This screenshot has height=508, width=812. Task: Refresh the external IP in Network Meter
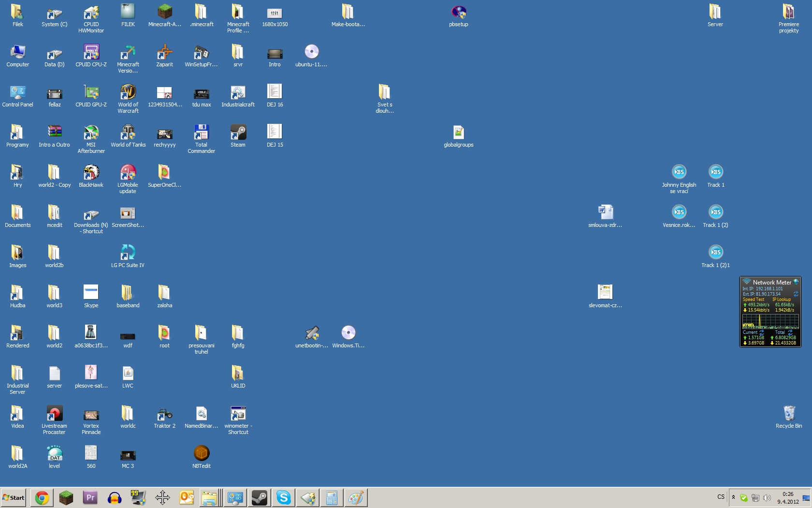pos(796,294)
